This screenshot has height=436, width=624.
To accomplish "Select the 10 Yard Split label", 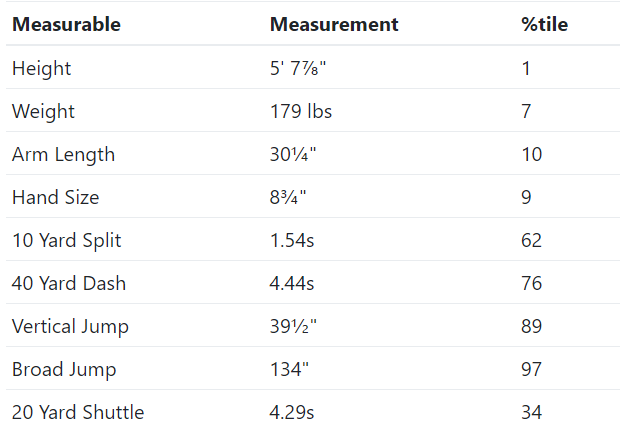I will [66, 240].
